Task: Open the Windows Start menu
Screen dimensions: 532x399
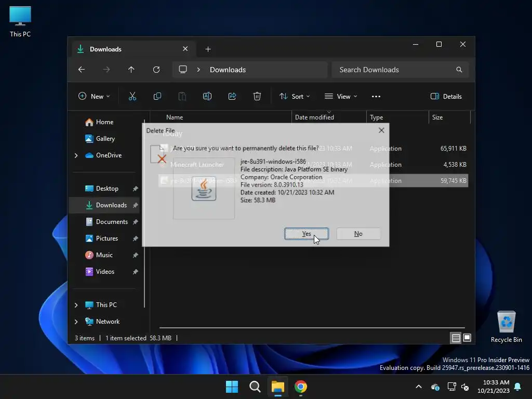Action: point(232,387)
